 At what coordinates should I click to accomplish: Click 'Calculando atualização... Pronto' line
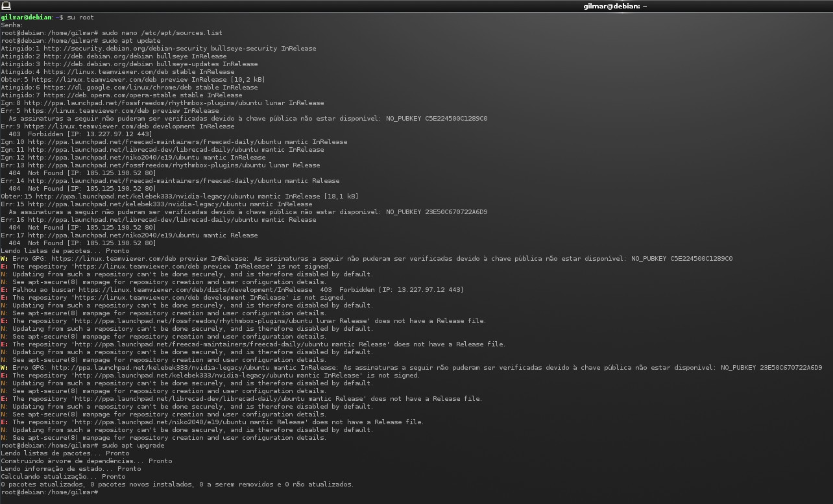pos(63,476)
